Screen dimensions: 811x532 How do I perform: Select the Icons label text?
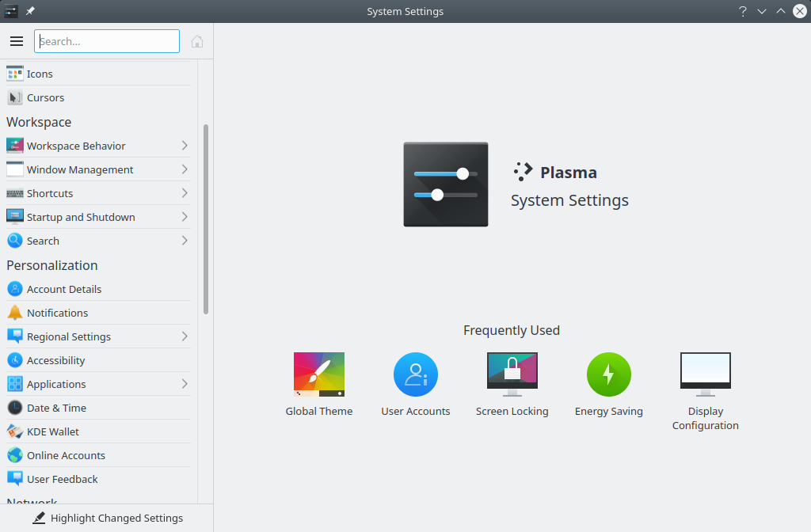pyautogui.click(x=40, y=74)
